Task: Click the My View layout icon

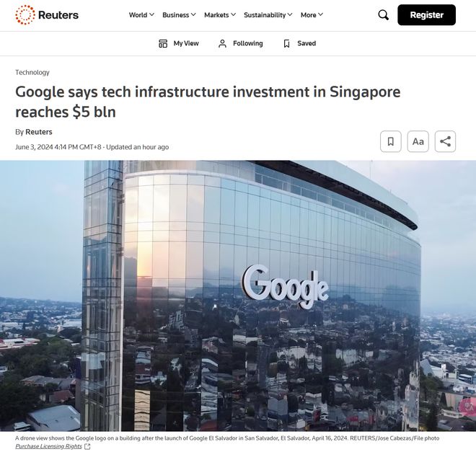Action: pyautogui.click(x=163, y=43)
